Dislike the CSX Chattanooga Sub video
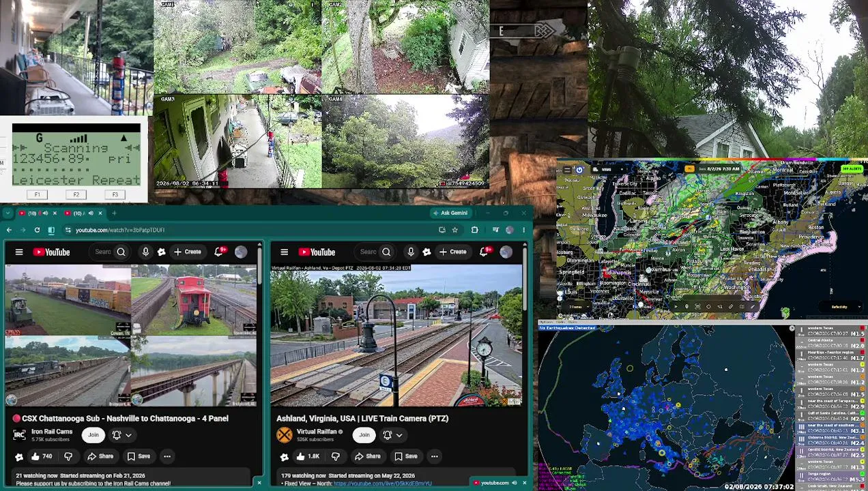The width and height of the screenshot is (868, 491). (x=68, y=456)
